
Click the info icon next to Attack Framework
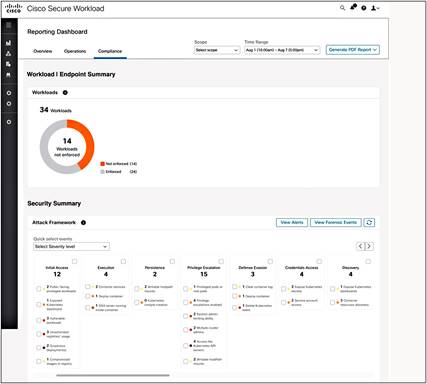(x=83, y=222)
